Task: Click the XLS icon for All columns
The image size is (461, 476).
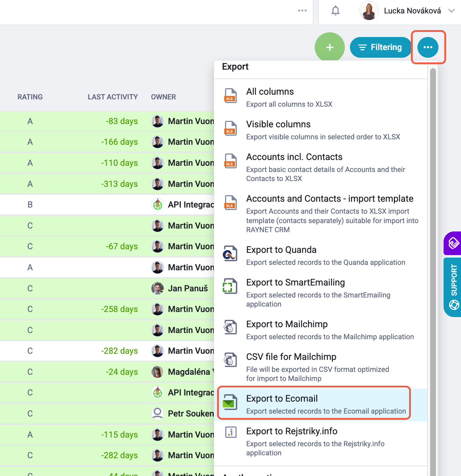Action: pyautogui.click(x=230, y=96)
